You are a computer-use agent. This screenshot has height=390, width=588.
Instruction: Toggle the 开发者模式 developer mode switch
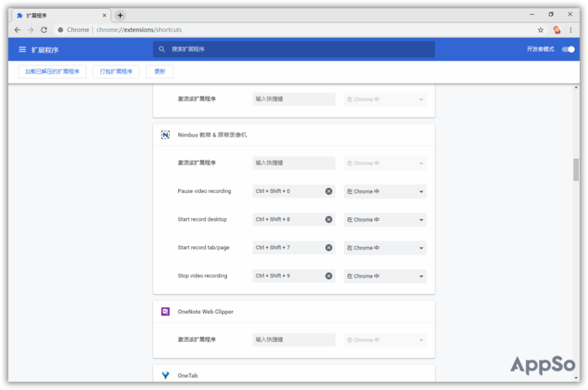[x=568, y=49]
